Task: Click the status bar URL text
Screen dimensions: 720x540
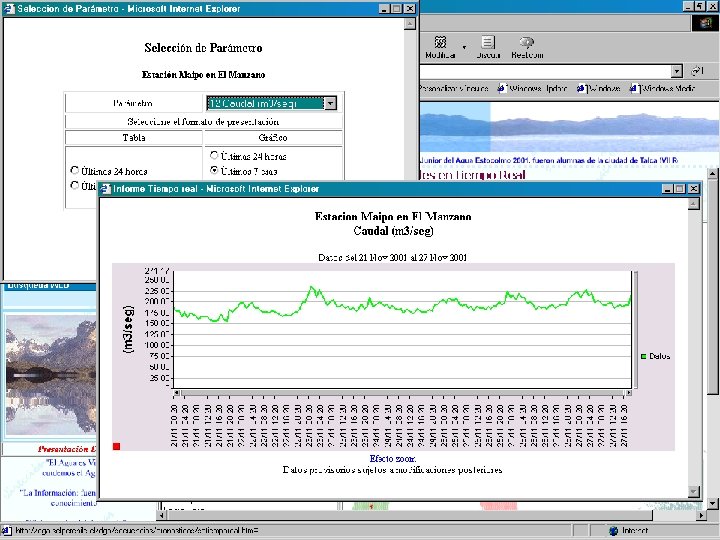Action: pos(136,531)
